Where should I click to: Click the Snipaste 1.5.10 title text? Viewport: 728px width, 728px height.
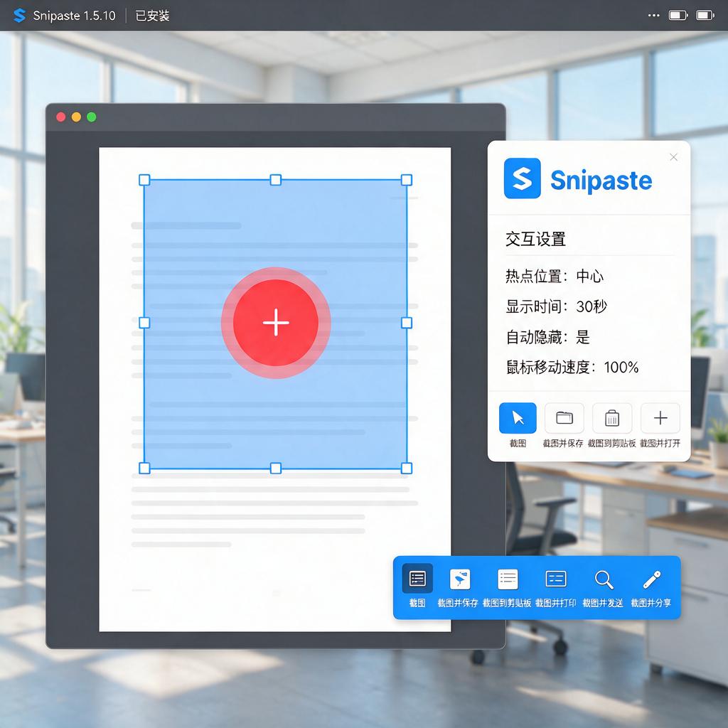click(74, 16)
